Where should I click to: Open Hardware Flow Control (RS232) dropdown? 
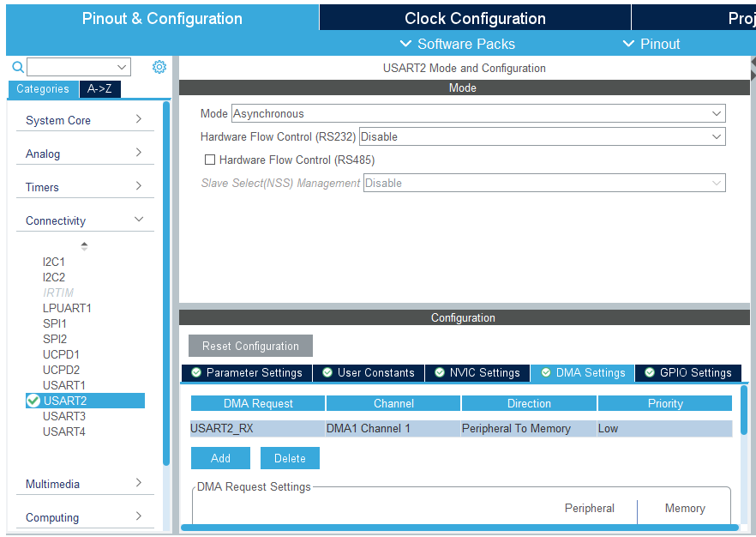[x=542, y=136]
